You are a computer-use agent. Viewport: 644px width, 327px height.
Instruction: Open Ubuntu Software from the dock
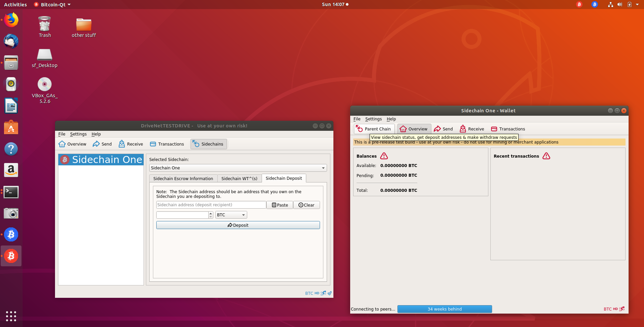pyautogui.click(x=11, y=127)
